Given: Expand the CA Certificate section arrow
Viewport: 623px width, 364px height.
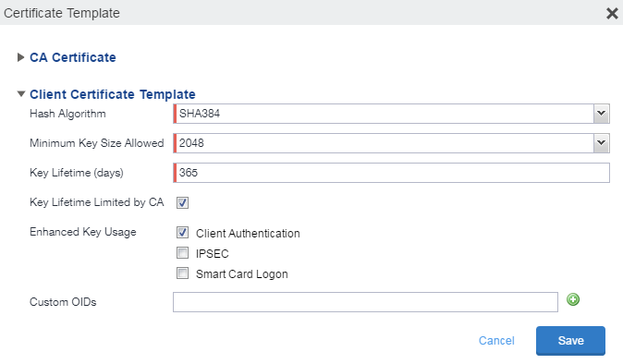Looking at the screenshot, I should pos(20,57).
